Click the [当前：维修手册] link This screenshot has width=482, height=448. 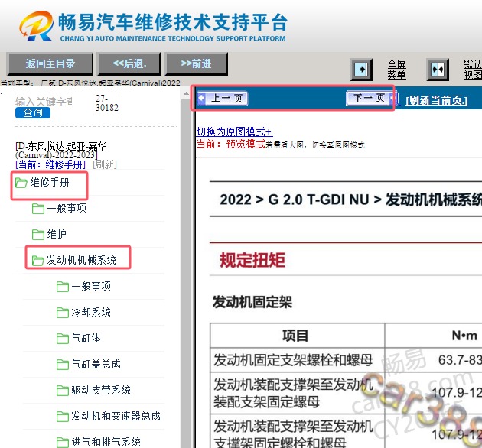point(50,164)
